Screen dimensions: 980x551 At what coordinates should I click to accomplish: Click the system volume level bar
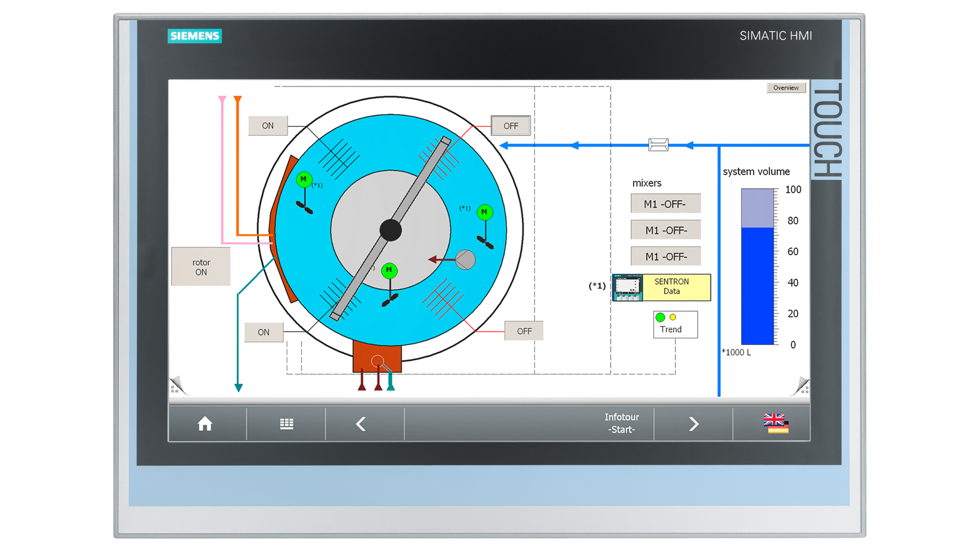[x=757, y=285]
